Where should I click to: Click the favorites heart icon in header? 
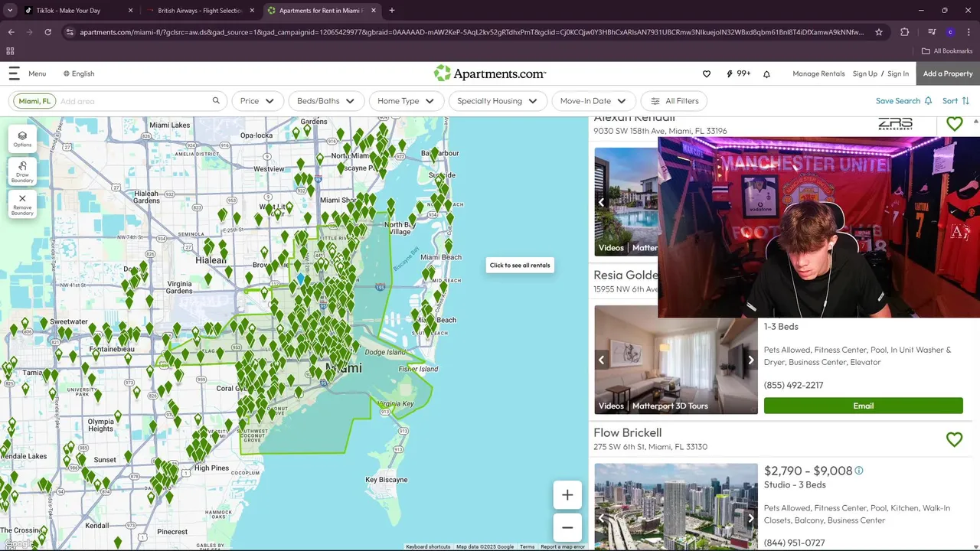pos(707,73)
